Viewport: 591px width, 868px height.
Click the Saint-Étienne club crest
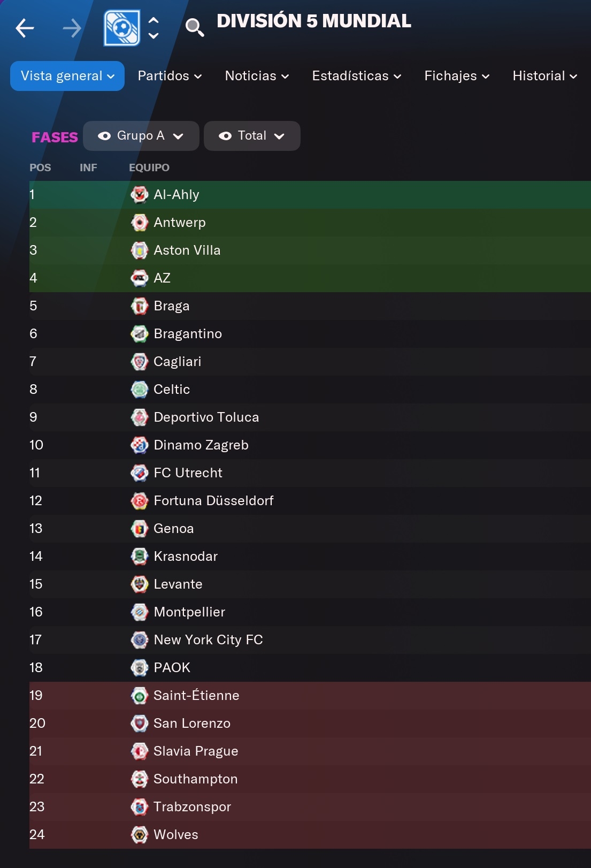[140, 696]
